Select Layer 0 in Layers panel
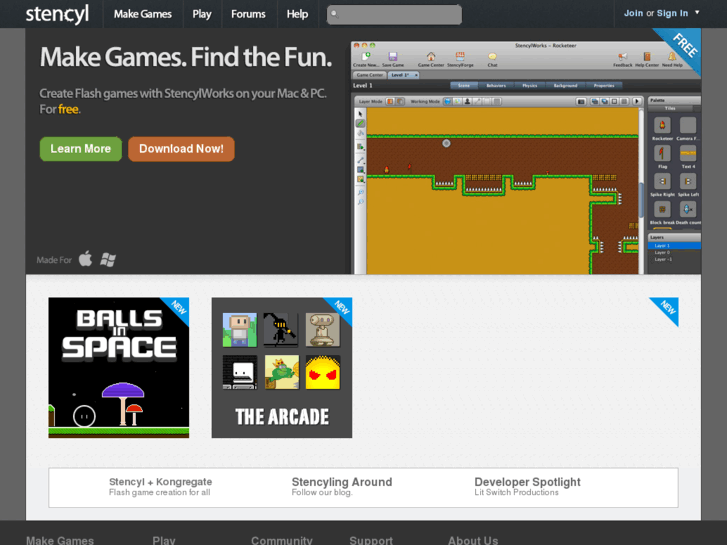This screenshot has width=727, height=545. (x=674, y=252)
